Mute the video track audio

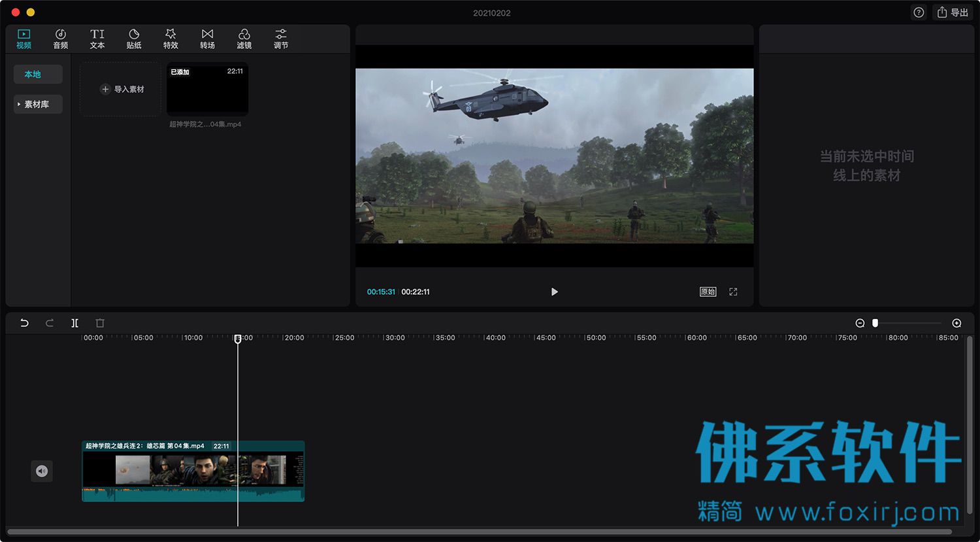[x=42, y=471]
